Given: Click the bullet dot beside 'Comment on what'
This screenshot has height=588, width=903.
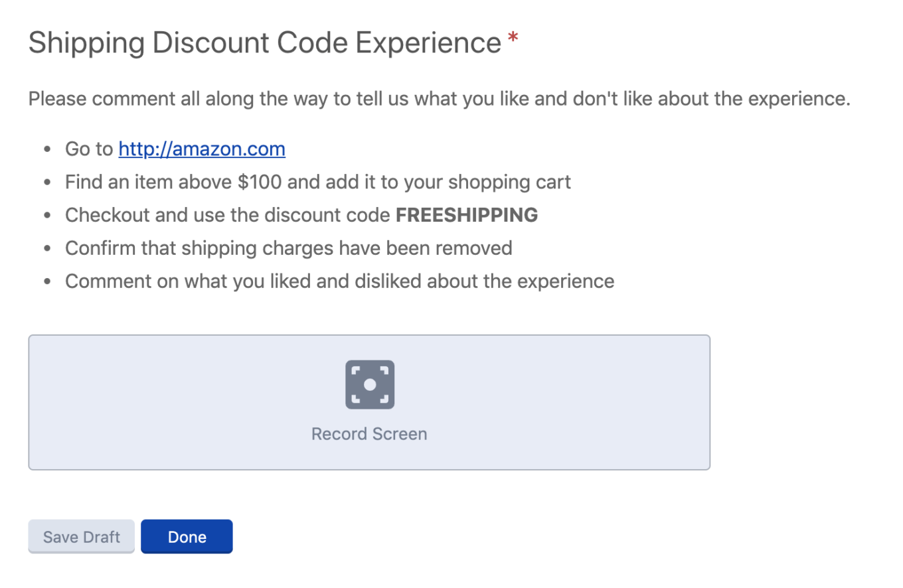Looking at the screenshot, I should [x=47, y=282].
